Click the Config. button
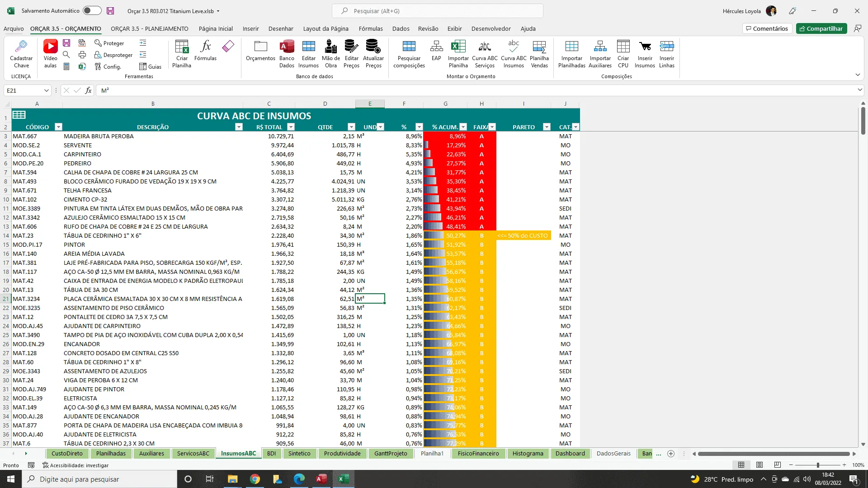 (x=108, y=66)
